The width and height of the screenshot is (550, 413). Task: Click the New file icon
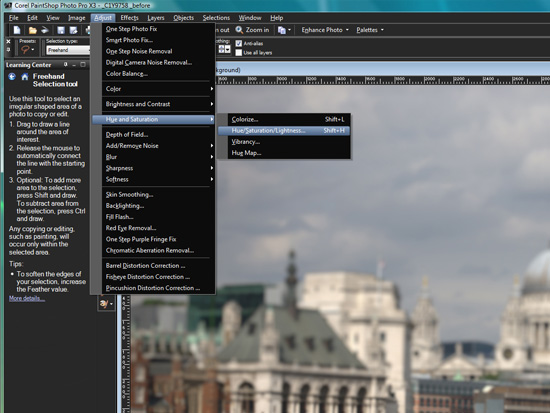(x=17, y=30)
